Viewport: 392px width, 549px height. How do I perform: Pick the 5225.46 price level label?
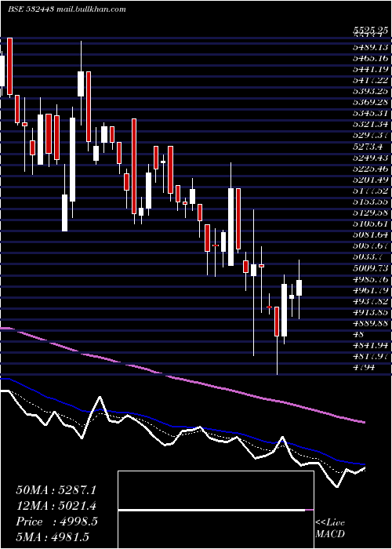pos(370,169)
